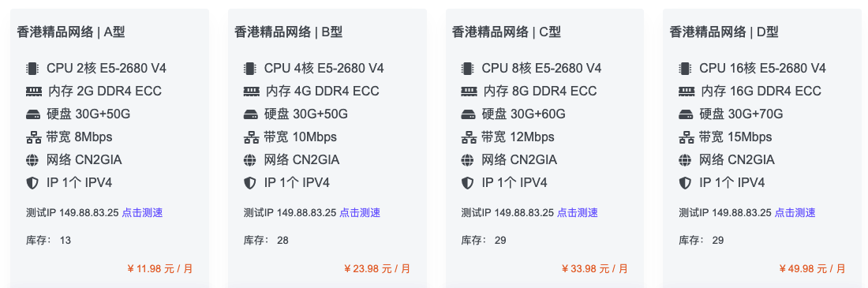Viewport: 868px width, 288px height.
Task: Click the globe network icon in A型 card
Action: click(x=33, y=160)
